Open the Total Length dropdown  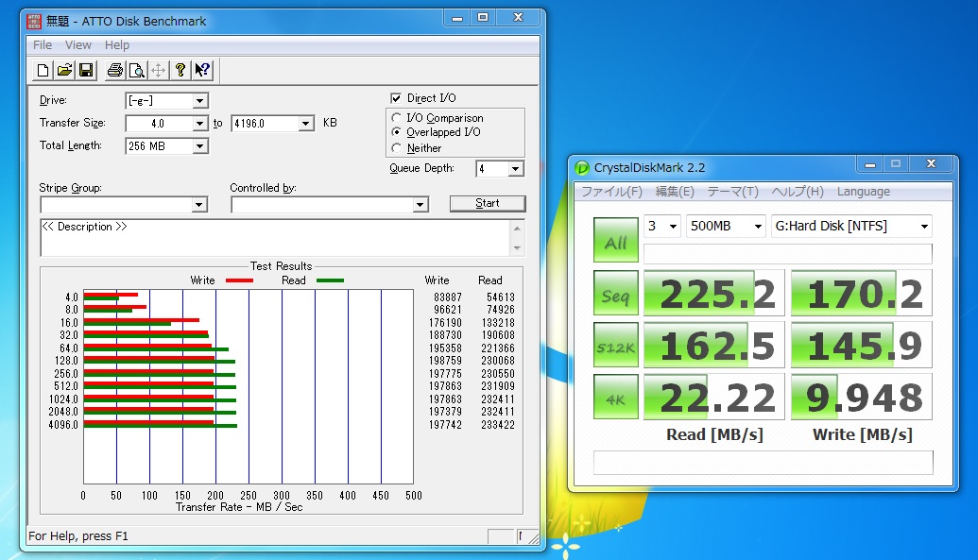199,146
